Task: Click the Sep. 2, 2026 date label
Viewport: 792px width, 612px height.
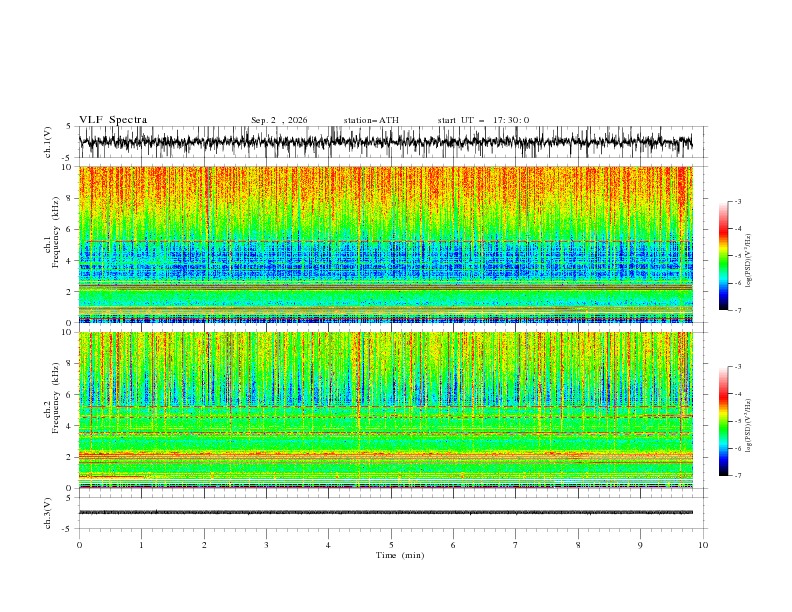Action: [x=279, y=120]
